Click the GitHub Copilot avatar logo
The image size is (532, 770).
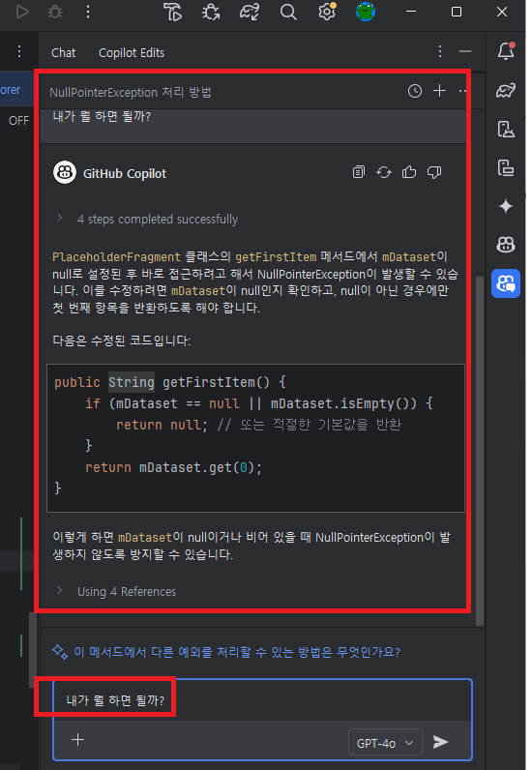(65, 172)
